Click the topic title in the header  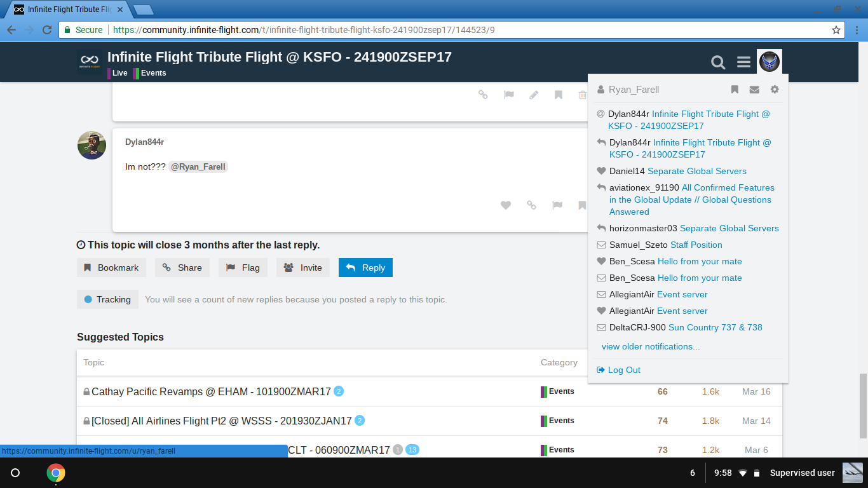(x=280, y=57)
